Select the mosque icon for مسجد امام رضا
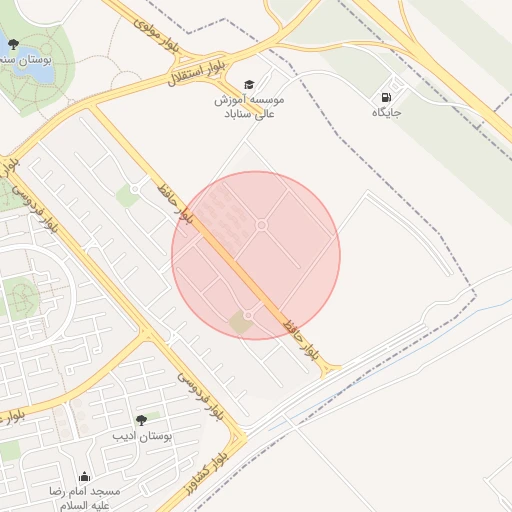This screenshot has width=512, height=512. (85, 477)
